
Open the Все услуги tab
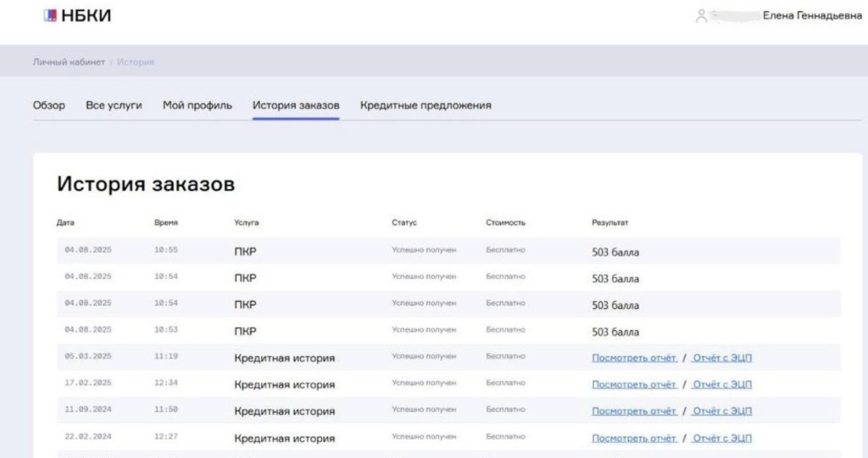(x=114, y=105)
